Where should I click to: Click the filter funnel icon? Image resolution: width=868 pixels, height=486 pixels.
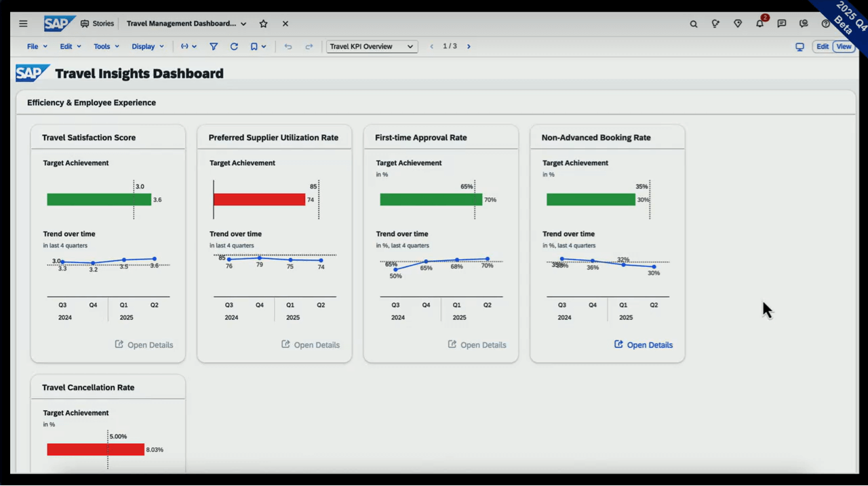pyautogui.click(x=214, y=47)
